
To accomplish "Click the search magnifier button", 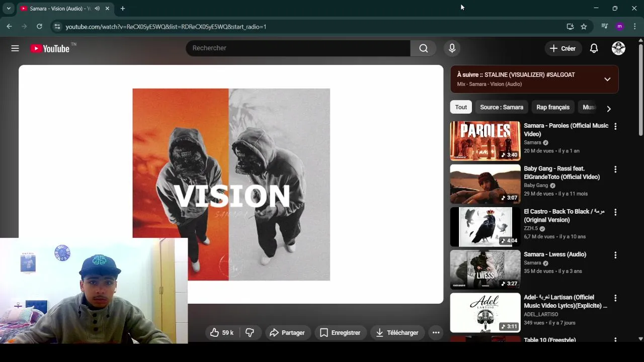I will tap(424, 48).
